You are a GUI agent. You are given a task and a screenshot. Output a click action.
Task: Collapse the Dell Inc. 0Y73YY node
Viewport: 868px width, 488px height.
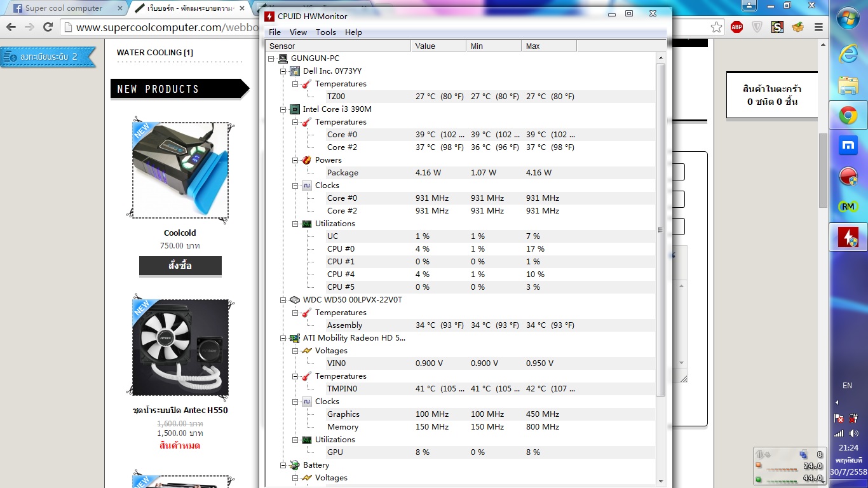coord(283,71)
